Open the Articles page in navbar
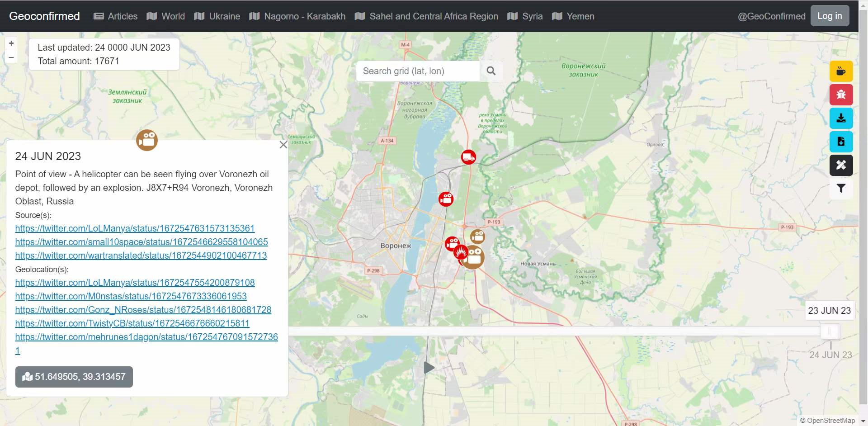868x426 pixels. tap(115, 16)
